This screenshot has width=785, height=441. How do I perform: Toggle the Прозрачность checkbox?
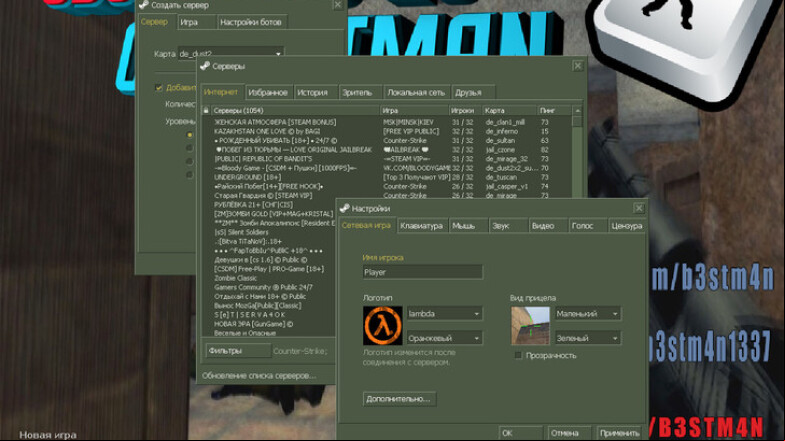(x=518, y=355)
